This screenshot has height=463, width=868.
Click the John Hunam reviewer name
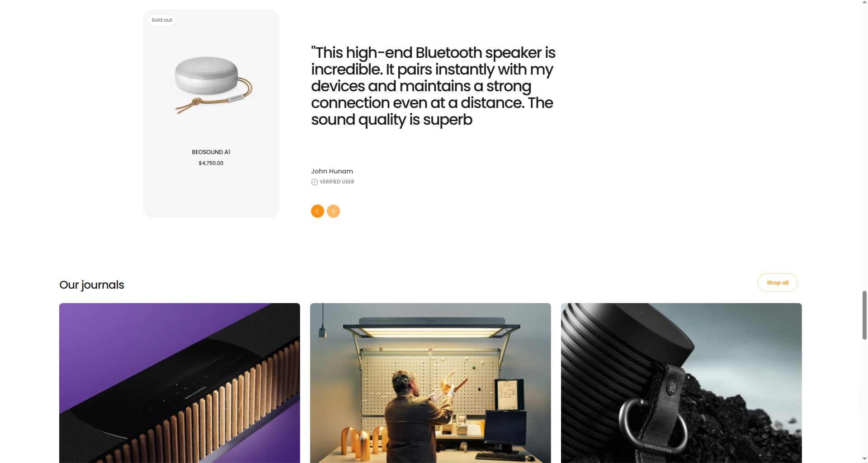(332, 171)
